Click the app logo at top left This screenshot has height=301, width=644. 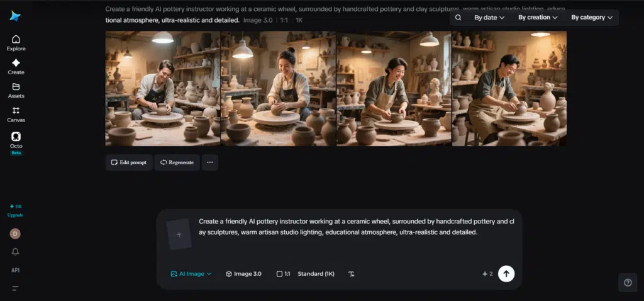[x=15, y=16]
